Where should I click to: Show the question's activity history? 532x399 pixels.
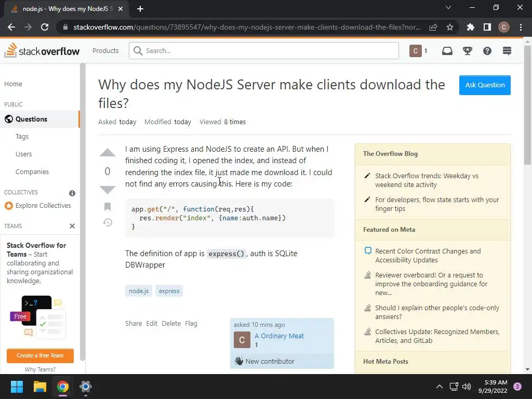coord(108,222)
